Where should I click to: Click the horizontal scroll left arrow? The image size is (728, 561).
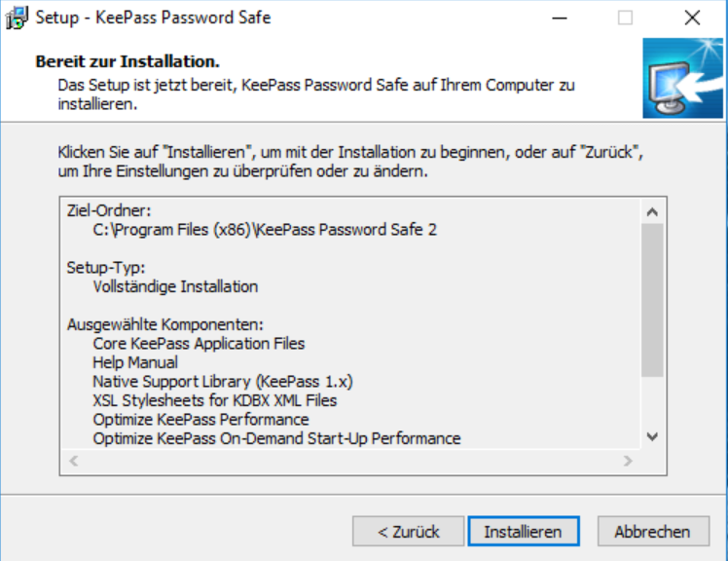71,460
